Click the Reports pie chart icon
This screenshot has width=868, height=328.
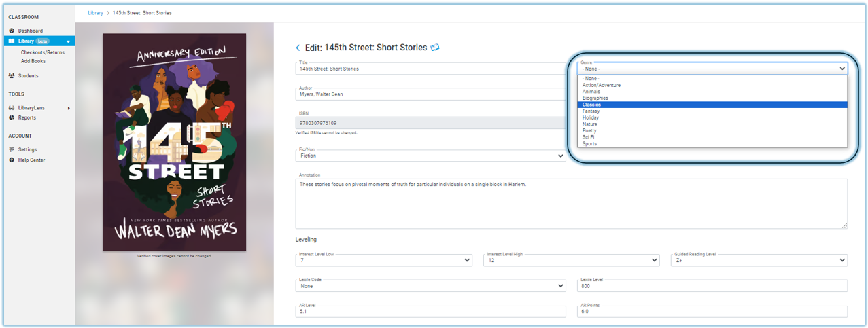pos(12,117)
